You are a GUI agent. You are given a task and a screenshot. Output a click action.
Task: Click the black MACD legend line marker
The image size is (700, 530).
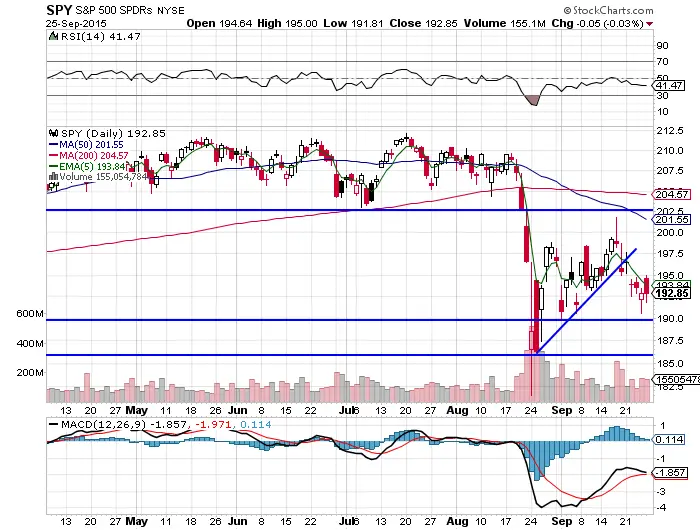[53, 424]
